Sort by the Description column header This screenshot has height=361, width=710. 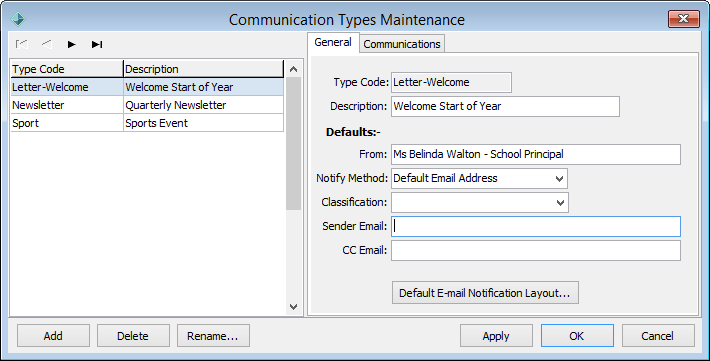click(203, 69)
